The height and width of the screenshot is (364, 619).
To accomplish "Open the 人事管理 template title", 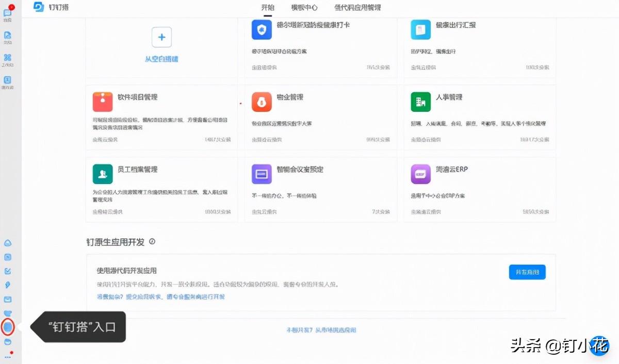I will coord(449,97).
